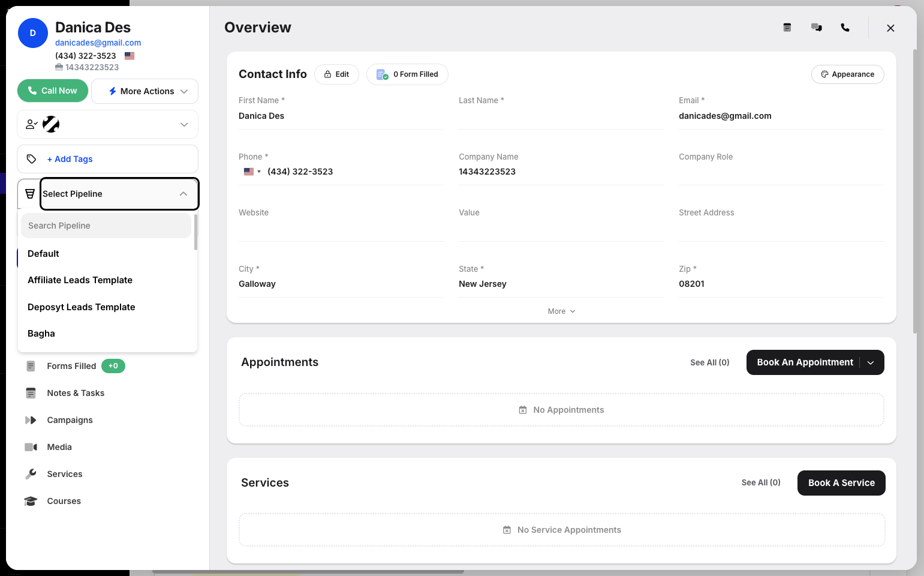The image size is (924, 576).
Task: Focus the Search Pipeline input
Action: click(106, 226)
